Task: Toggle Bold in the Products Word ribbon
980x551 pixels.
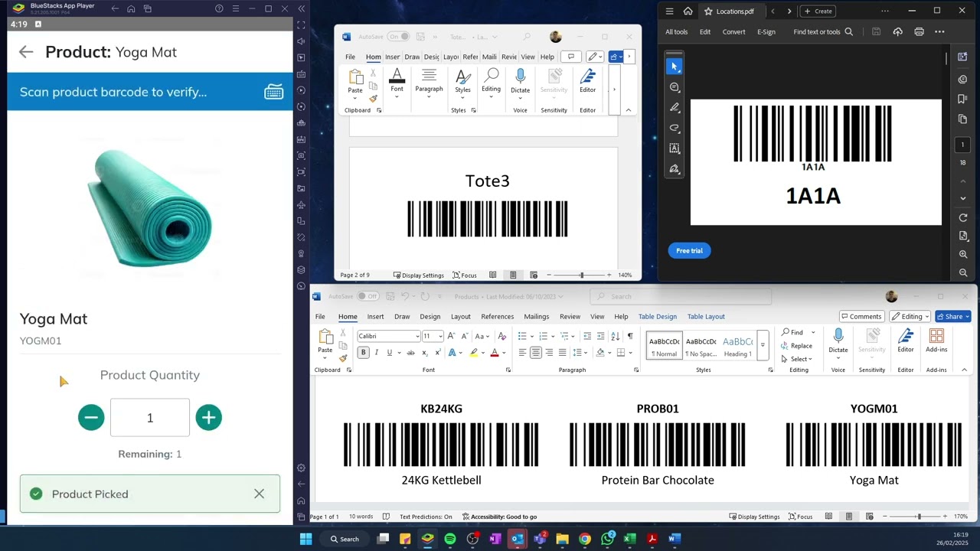Action: 363,353
